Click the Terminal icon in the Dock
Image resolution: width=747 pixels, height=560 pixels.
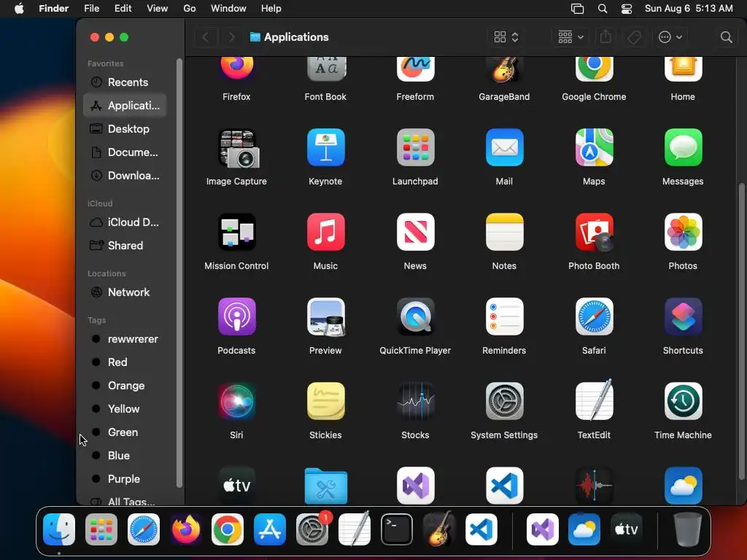pos(396,529)
